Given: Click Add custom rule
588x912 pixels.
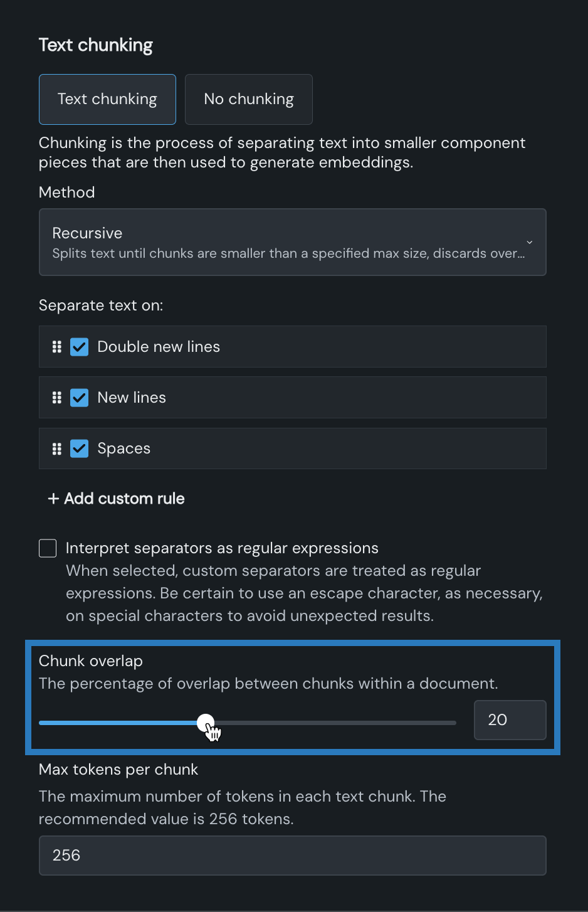Looking at the screenshot, I should point(124,499).
